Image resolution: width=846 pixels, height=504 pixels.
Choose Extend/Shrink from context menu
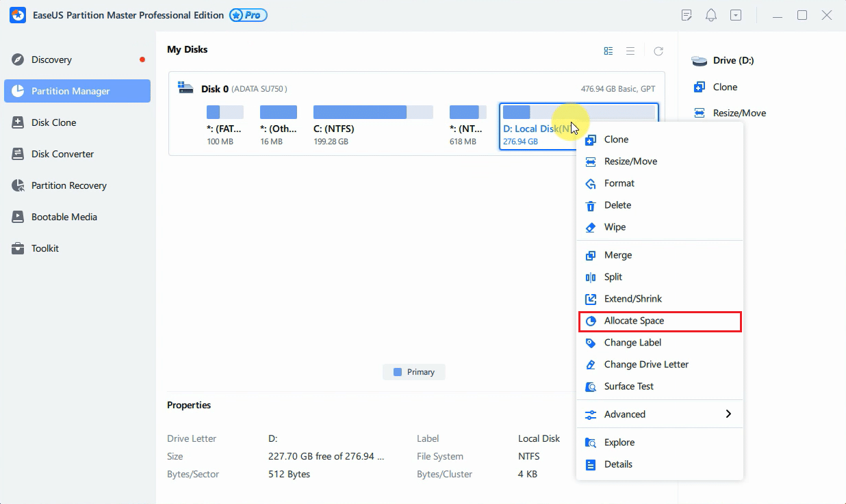[660, 299]
